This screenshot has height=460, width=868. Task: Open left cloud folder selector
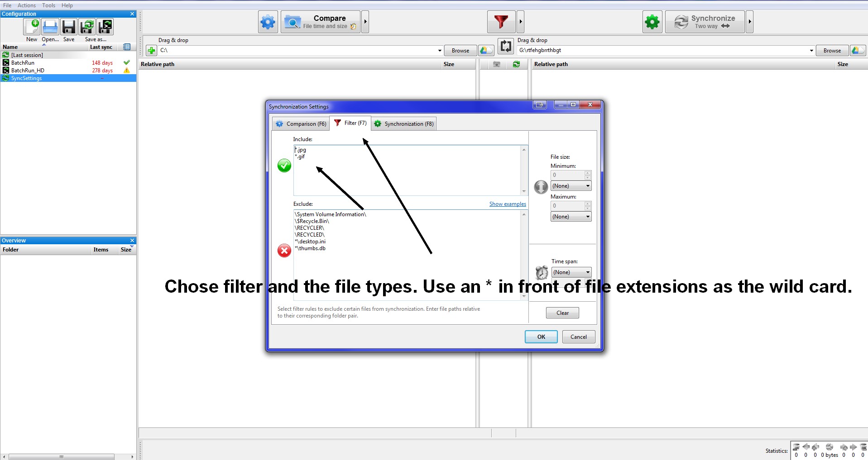[486, 50]
